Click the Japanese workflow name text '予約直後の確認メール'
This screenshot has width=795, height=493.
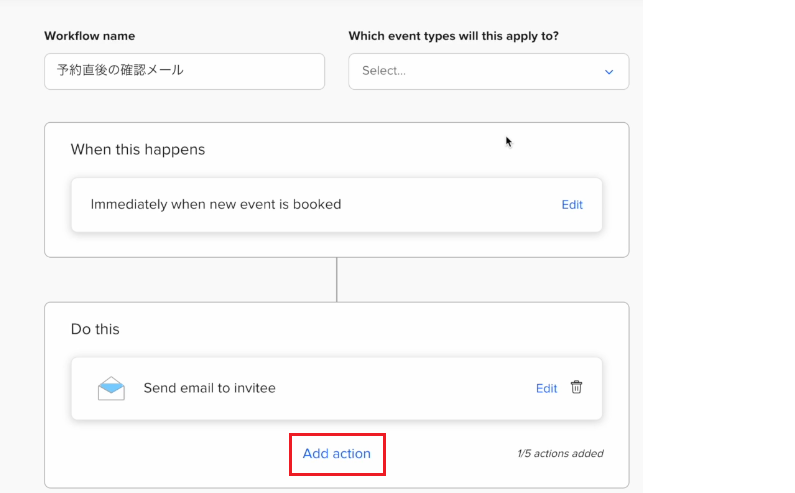pos(120,70)
